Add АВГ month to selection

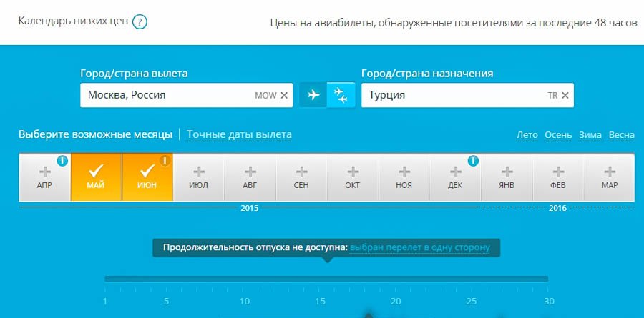click(250, 177)
